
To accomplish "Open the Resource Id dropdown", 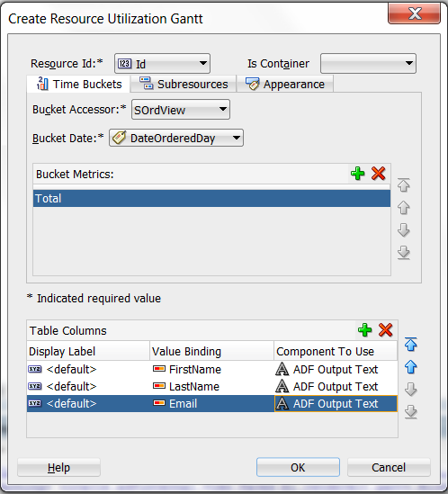I will (x=162, y=64).
